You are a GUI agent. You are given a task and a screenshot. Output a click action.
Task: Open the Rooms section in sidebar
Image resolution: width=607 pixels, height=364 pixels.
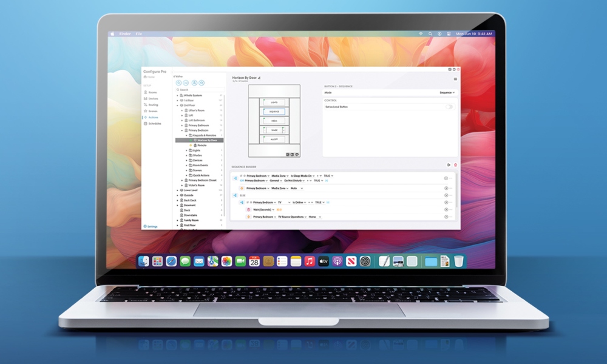click(151, 92)
